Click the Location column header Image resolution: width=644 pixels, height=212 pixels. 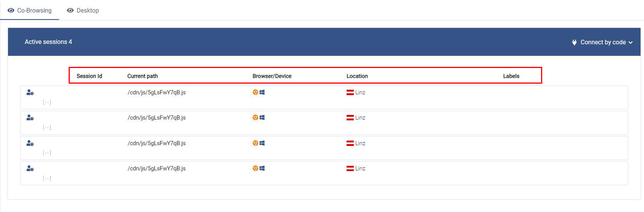click(357, 76)
